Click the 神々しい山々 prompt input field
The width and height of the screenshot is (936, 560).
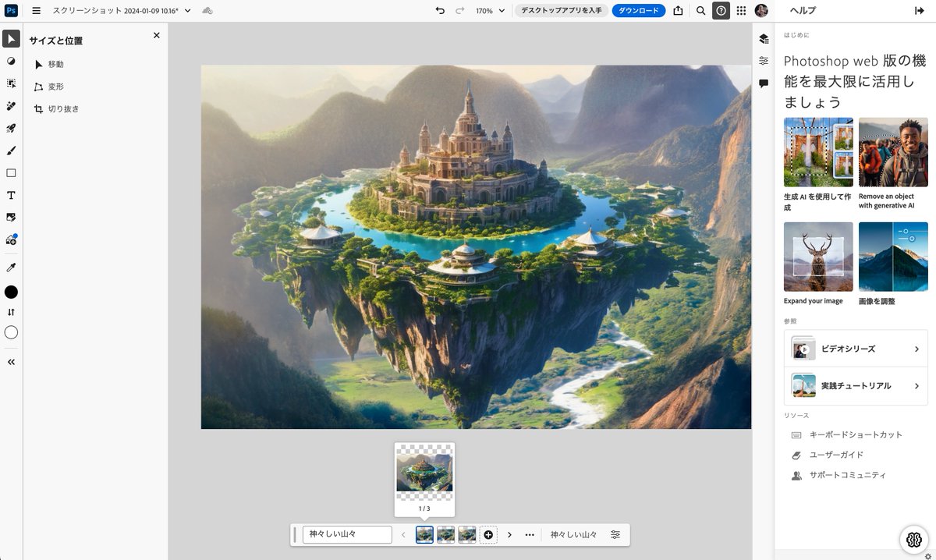[347, 534]
